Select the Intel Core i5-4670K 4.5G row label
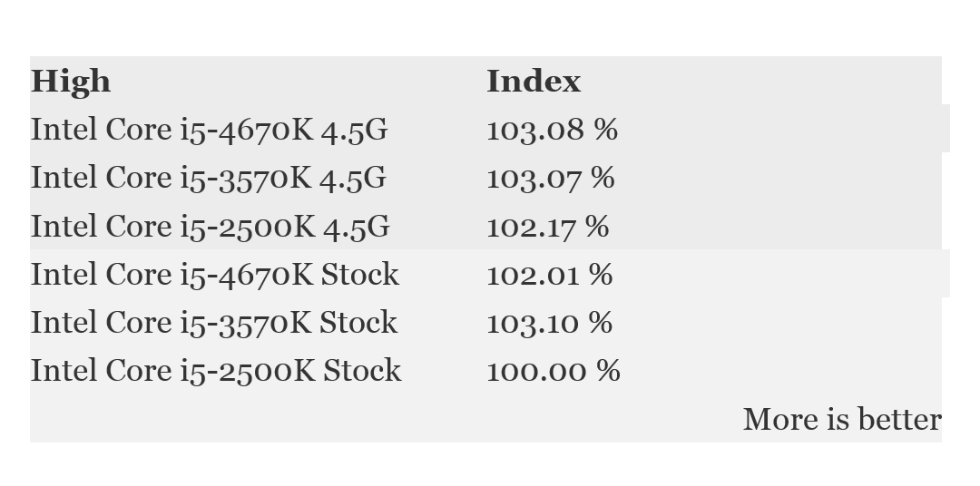Image resolution: width=980 pixels, height=486 pixels. (209, 130)
